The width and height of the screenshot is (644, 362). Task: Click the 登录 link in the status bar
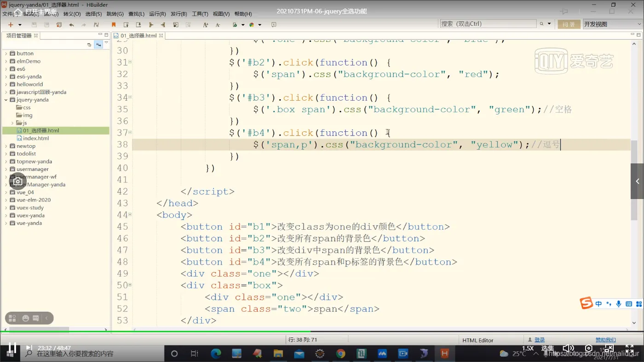pyautogui.click(x=540, y=340)
